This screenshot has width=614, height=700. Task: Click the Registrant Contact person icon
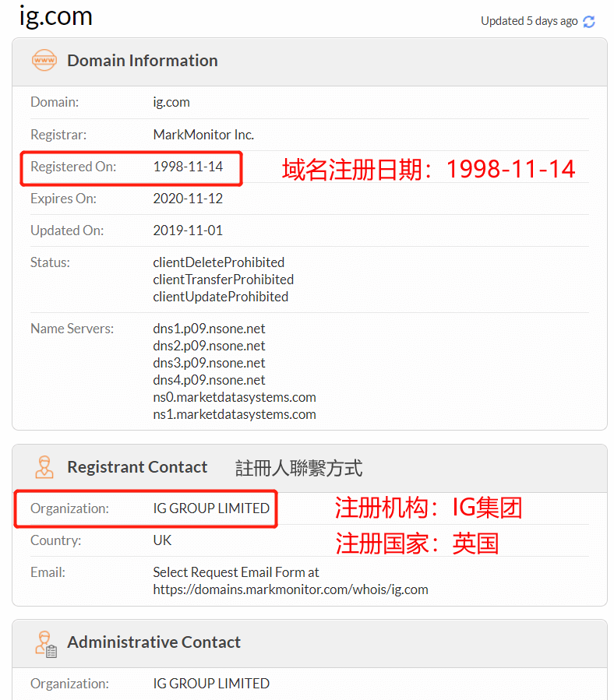click(x=44, y=467)
